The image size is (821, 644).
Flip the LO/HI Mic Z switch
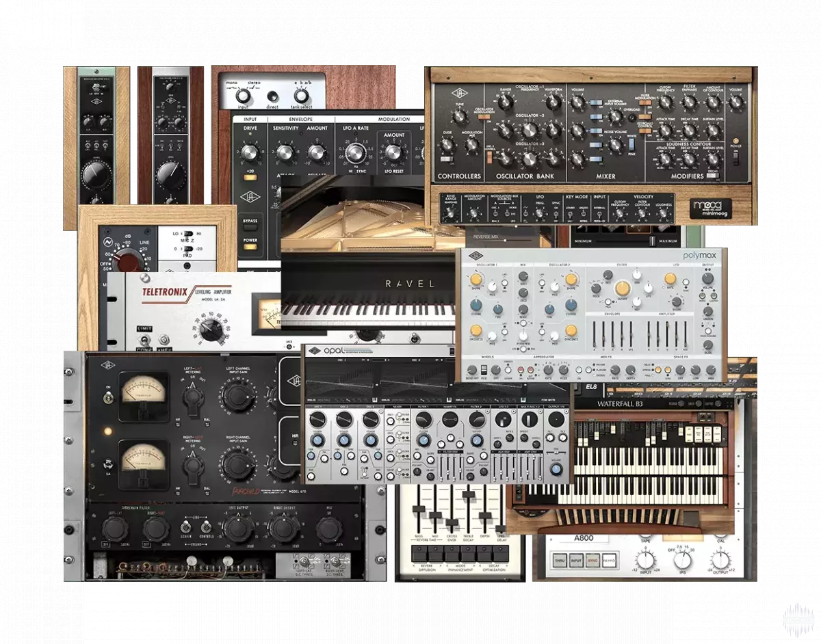click(x=188, y=234)
